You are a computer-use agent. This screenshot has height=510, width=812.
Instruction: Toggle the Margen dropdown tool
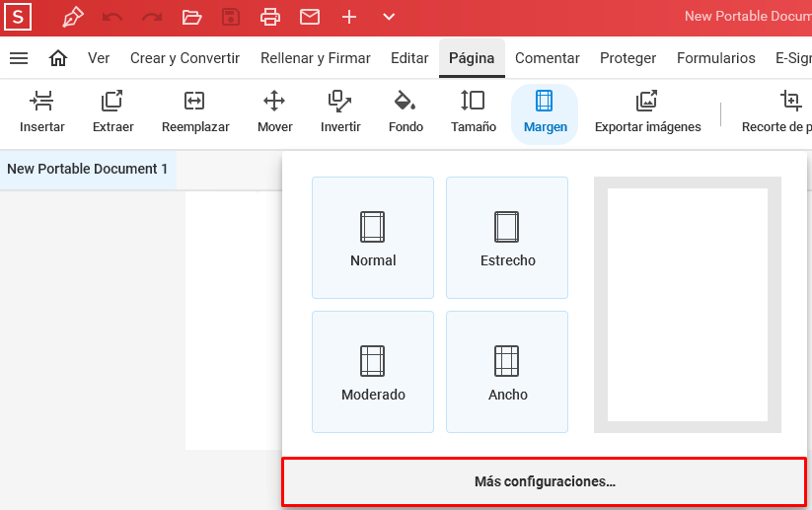[x=545, y=113]
